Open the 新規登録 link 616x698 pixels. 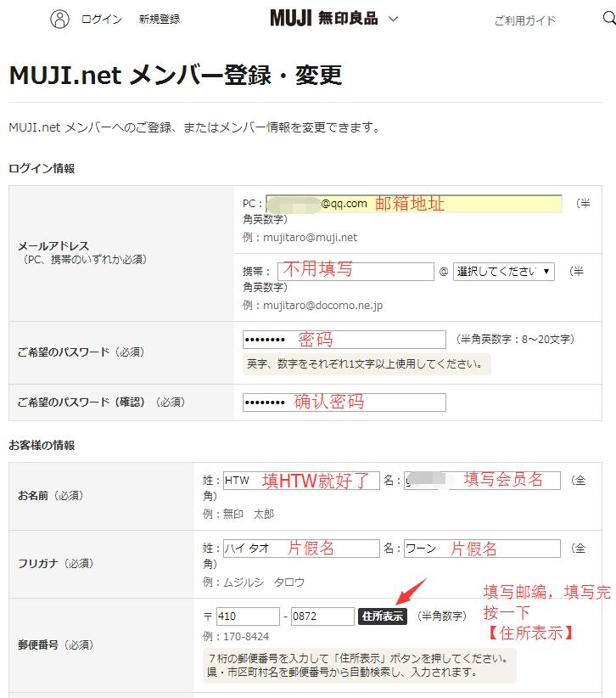(160, 20)
